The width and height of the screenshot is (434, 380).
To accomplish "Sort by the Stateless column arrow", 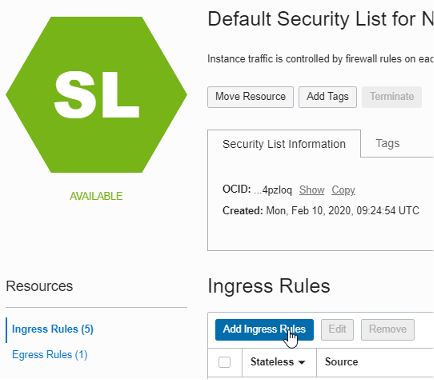I will pos(302,362).
